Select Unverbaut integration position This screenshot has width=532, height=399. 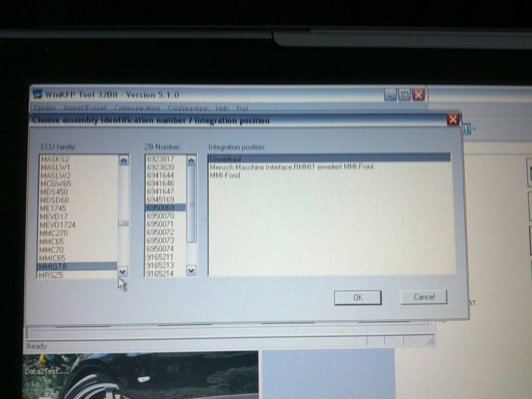tap(329, 158)
